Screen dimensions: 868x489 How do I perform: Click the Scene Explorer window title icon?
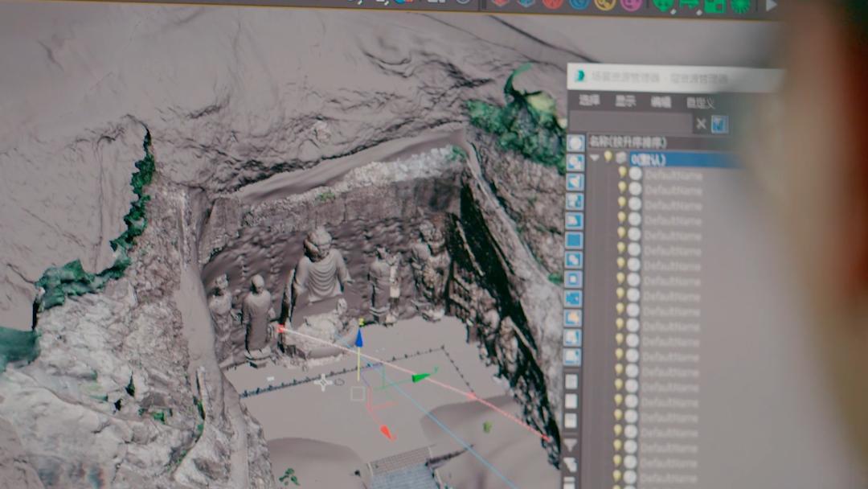(580, 76)
